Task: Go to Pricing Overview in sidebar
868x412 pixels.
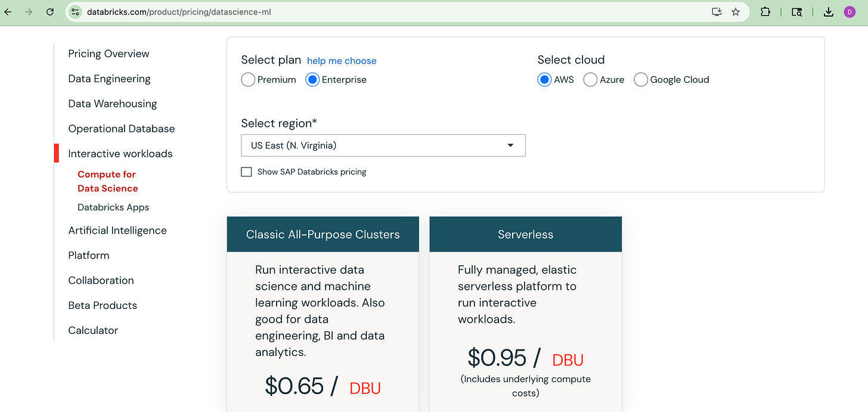Action: click(x=108, y=54)
